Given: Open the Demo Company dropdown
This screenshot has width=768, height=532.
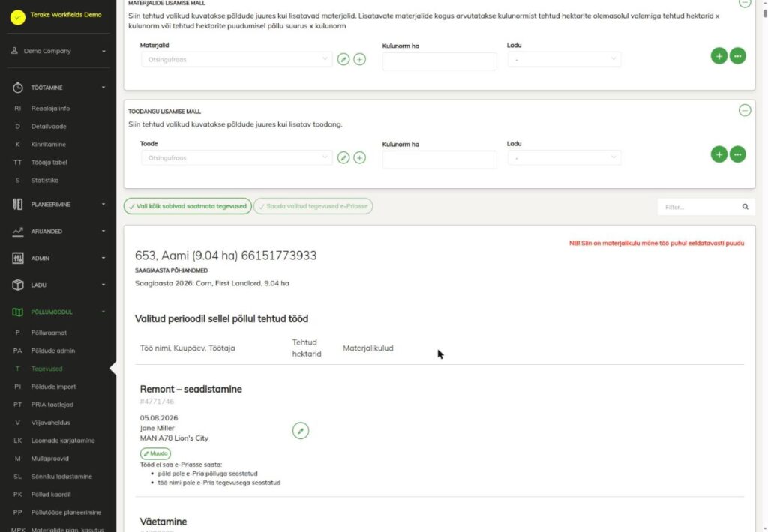Looking at the screenshot, I should coord(58,51).
